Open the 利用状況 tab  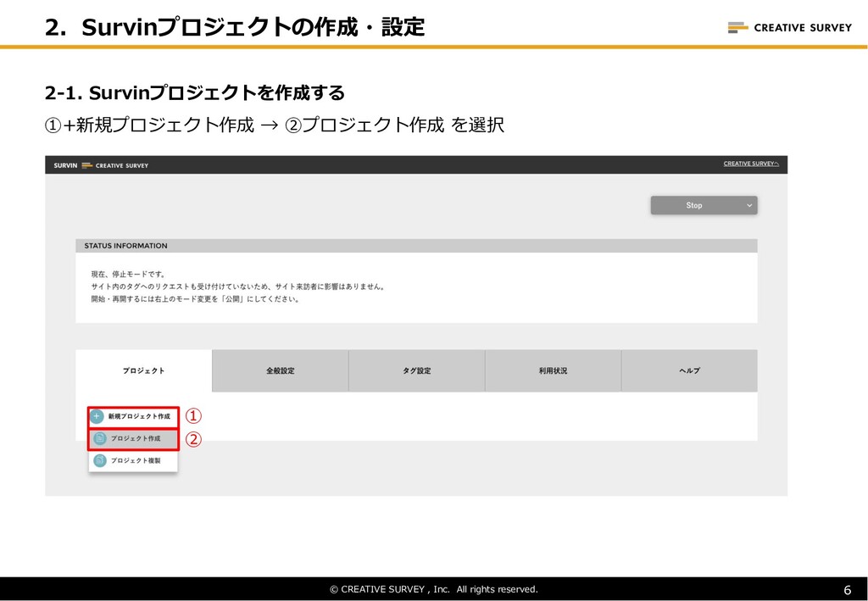point(553,370)
